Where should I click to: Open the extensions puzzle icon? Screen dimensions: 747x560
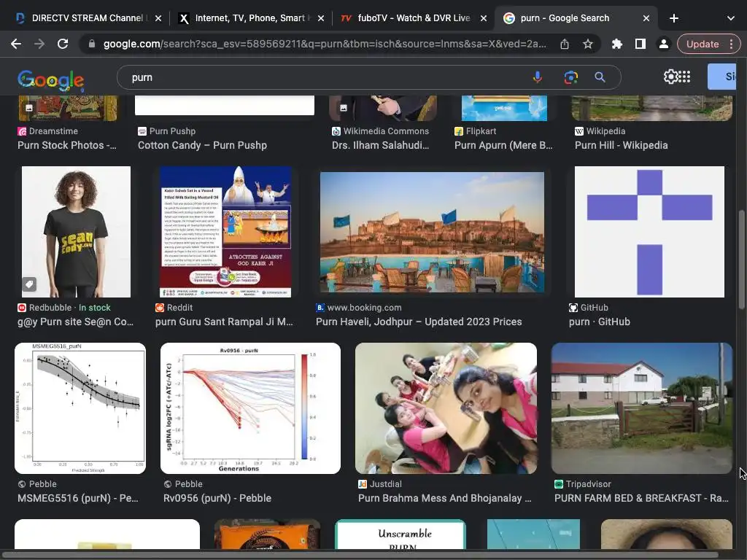click(617, 44)
